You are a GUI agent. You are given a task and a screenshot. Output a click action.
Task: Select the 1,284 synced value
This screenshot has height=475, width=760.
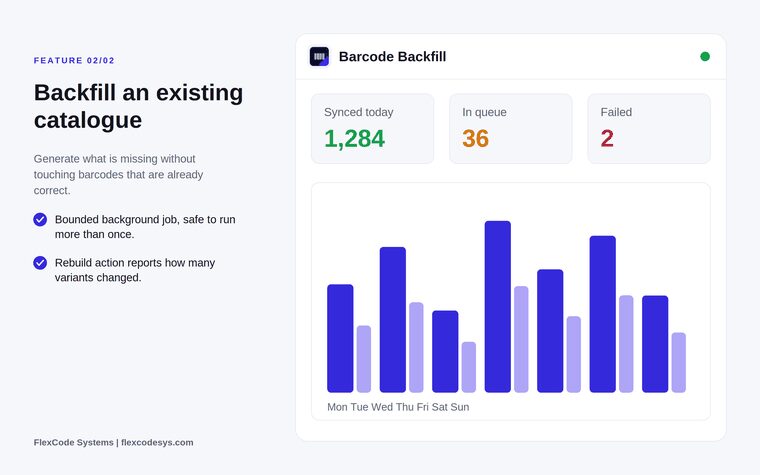coord(354,139)
